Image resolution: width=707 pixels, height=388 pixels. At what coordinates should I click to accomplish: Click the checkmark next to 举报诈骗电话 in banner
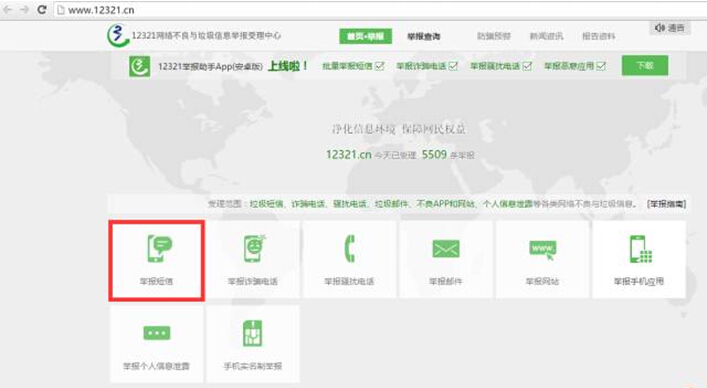[453, 66]
